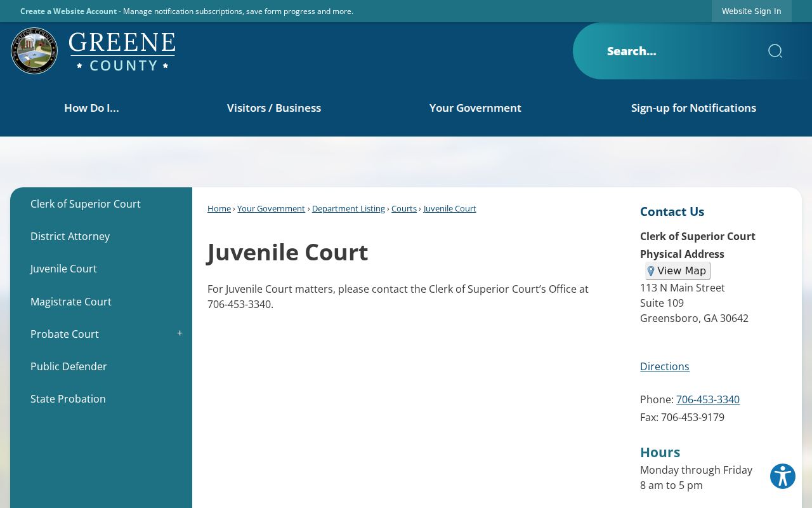Click Your Government breadcrumb link
The width and height of the screenshot is (812, 508).
point(271,208)
